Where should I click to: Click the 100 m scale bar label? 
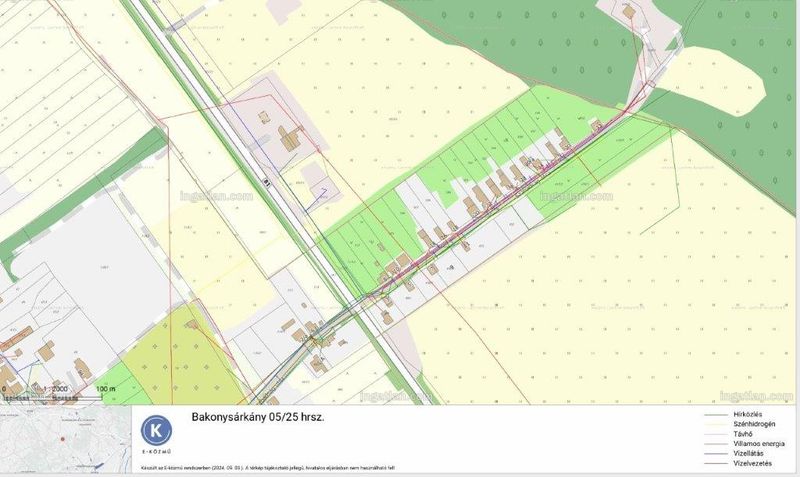105,389
